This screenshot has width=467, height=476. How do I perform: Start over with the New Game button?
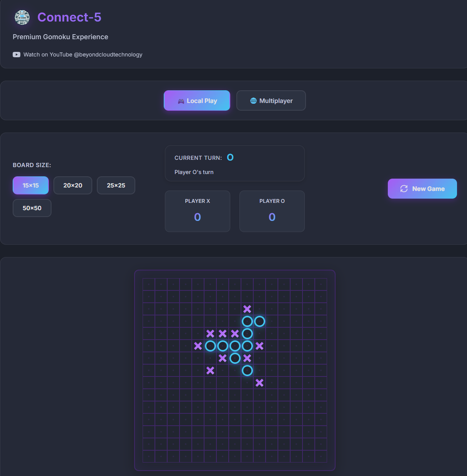click(422, 189)
